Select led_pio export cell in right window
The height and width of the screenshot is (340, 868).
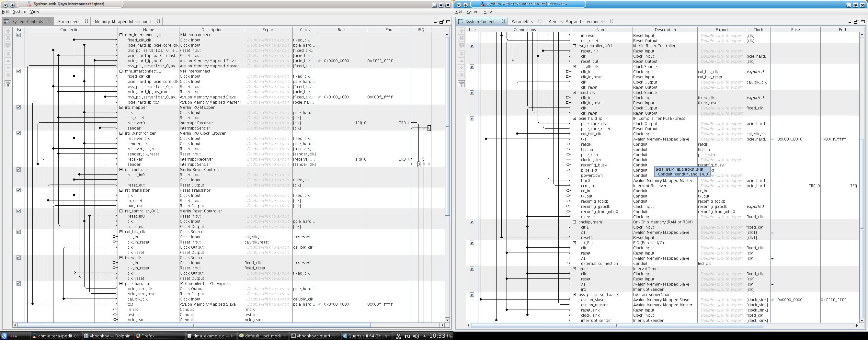pos(722,264)
